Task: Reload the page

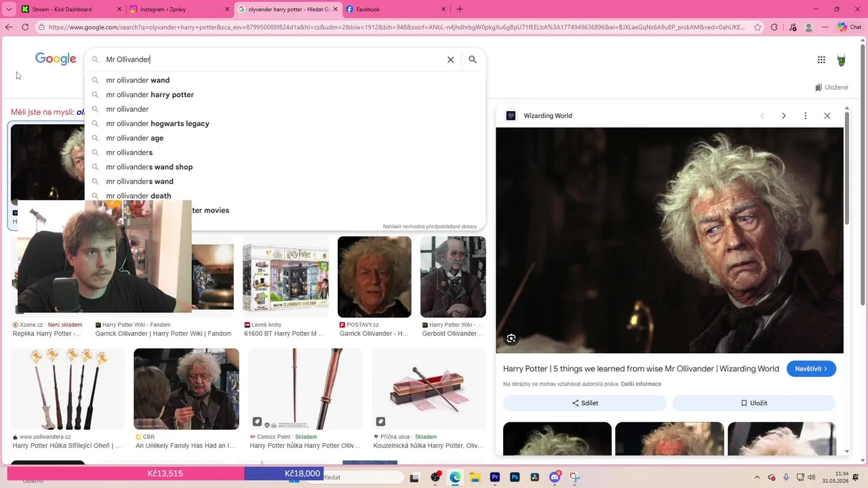Action: [x=25, y=27]
